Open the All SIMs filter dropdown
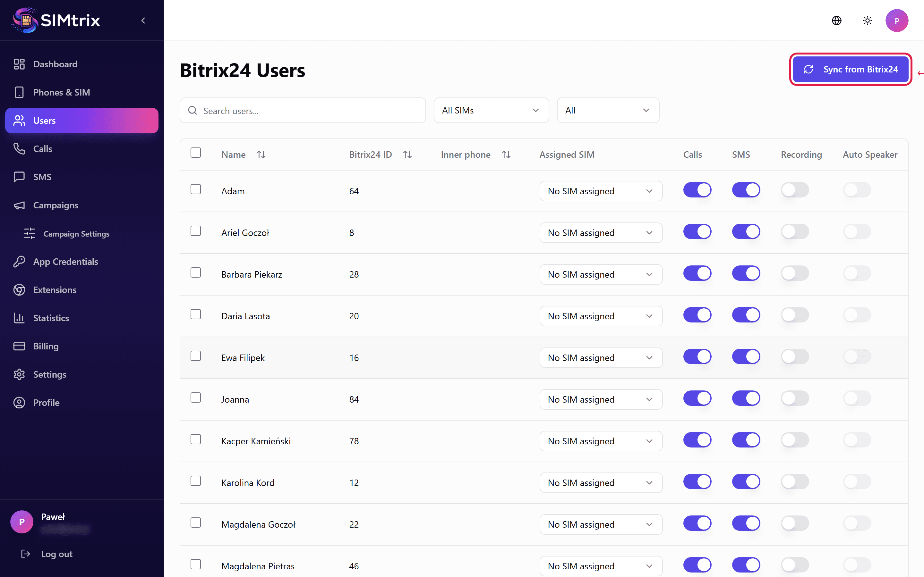Screen dimensions: 924x577 [491, 110]
